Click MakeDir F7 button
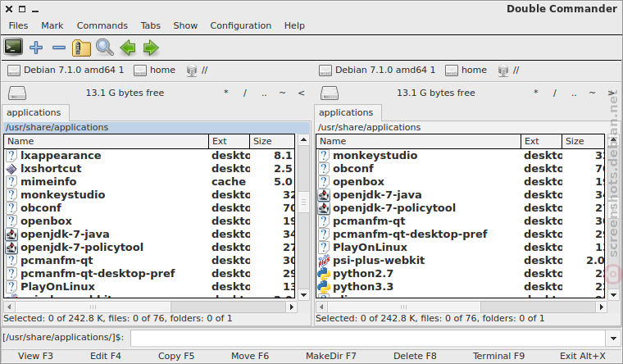This screenshot has width=623, height=364. point(330,356)
